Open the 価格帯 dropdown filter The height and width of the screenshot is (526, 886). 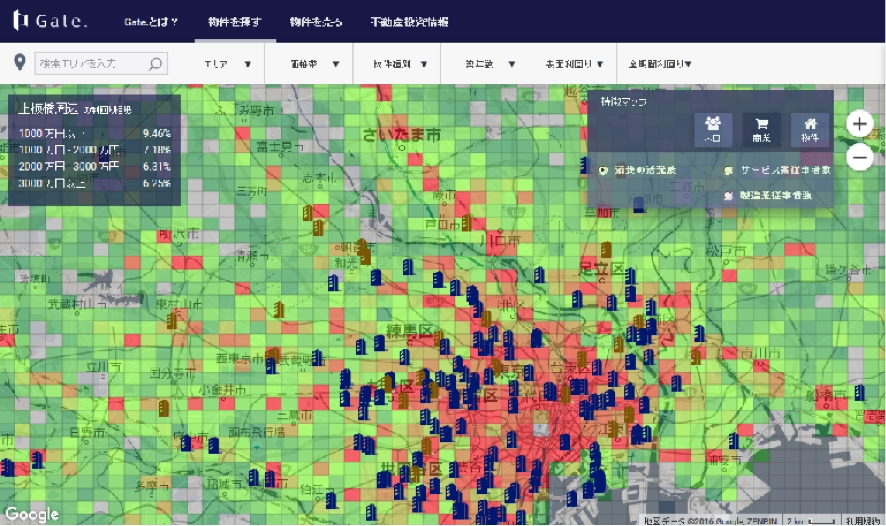313,64
